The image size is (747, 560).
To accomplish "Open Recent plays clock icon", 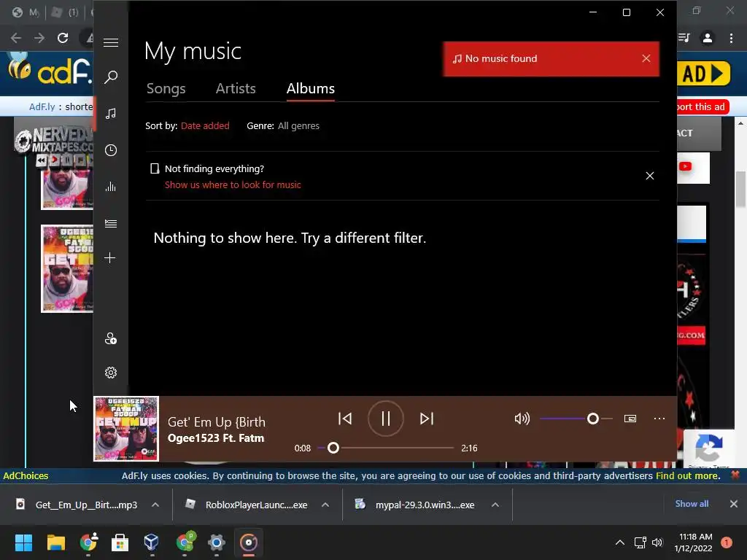I will pyautogui.click(x=111, y=150).
